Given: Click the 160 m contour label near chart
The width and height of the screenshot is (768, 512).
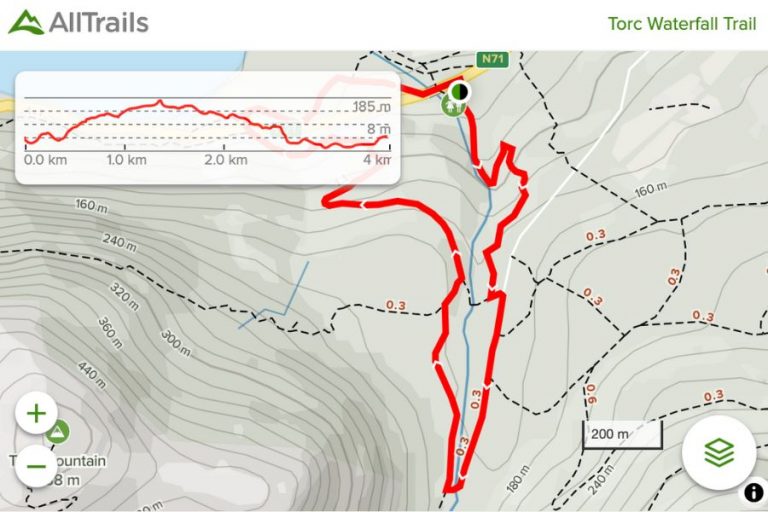Looking at the screenshot, I should [92, 205].
